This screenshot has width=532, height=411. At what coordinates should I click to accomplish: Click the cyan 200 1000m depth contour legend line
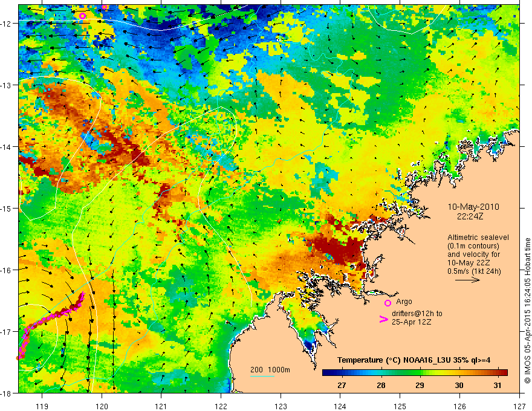coord(262,376)
